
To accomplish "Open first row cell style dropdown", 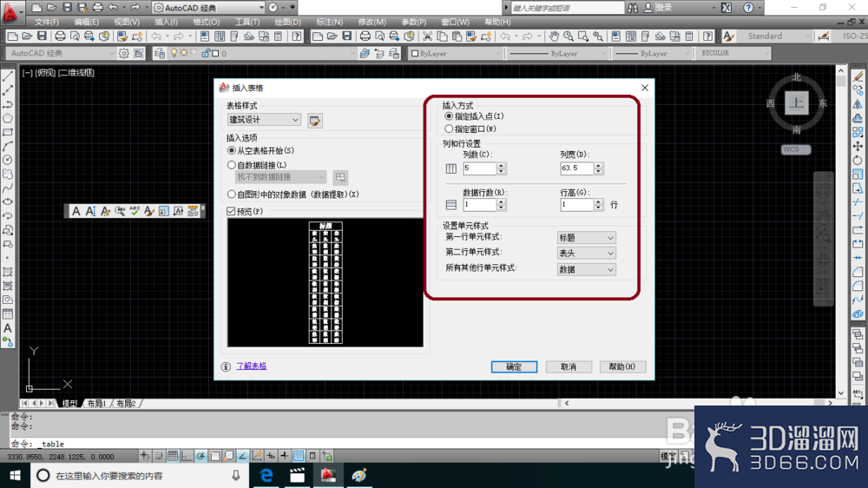I will pos(586,238).
